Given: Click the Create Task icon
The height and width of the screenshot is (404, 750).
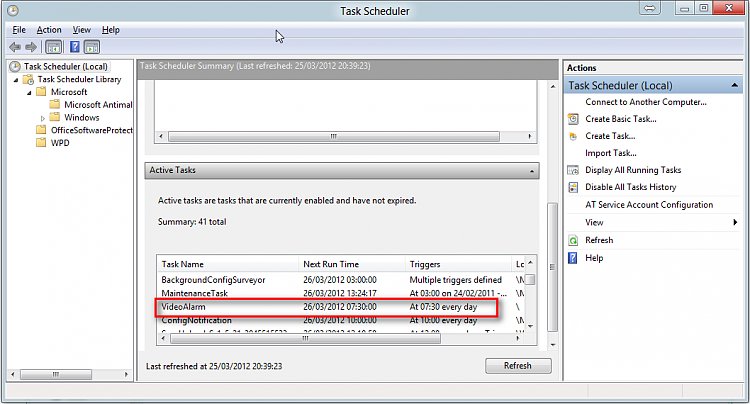Looking at the screenshot, I should (573, 136).
